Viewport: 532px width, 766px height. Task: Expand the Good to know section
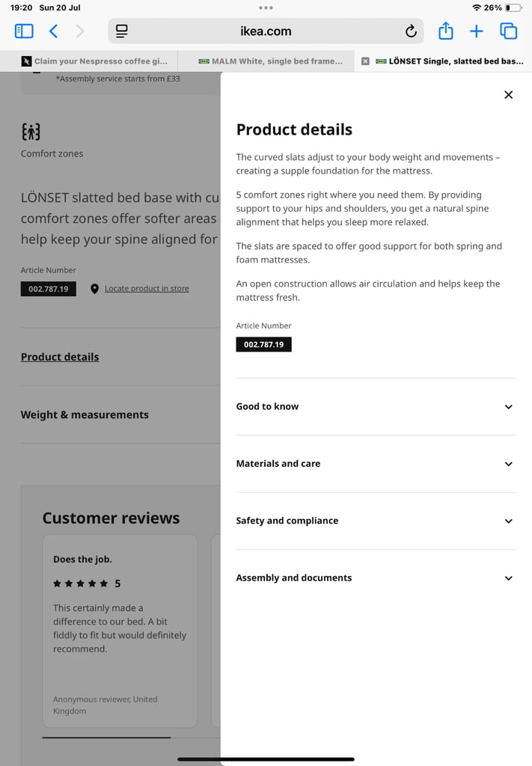pos(376,406)
